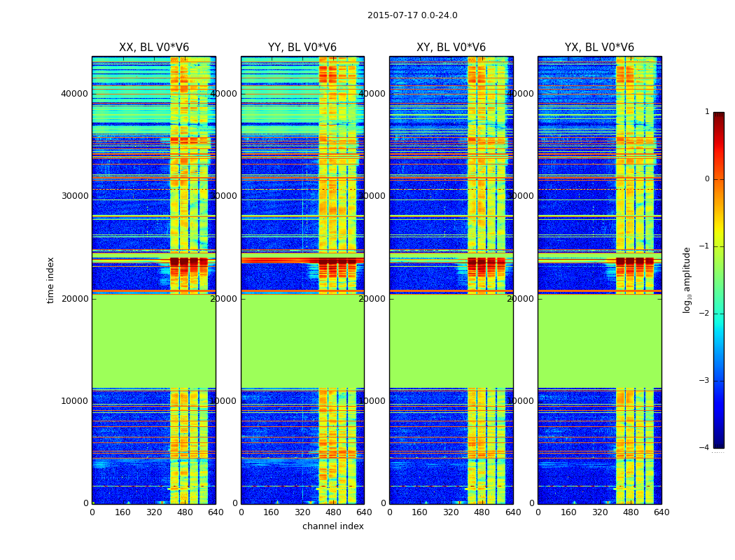Select the 'YY, BL V0*V6' subplot title
The height and width of the screenshot is (560, 735).
click(x=302, y=48)
